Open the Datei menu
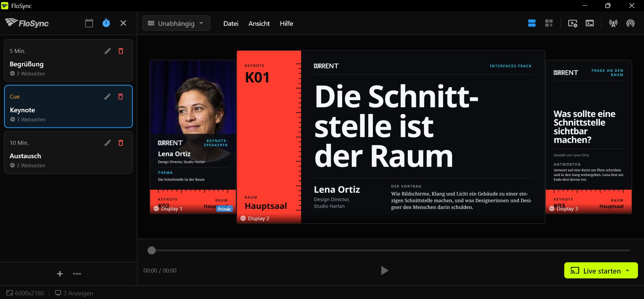This screenshot has width=644, height=299. [x=231, y=23]
